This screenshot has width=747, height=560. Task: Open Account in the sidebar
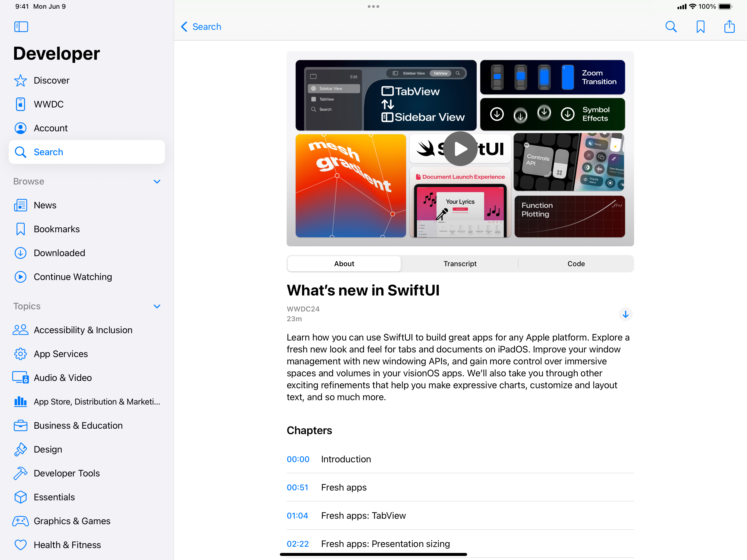click(x=51, y=128)
